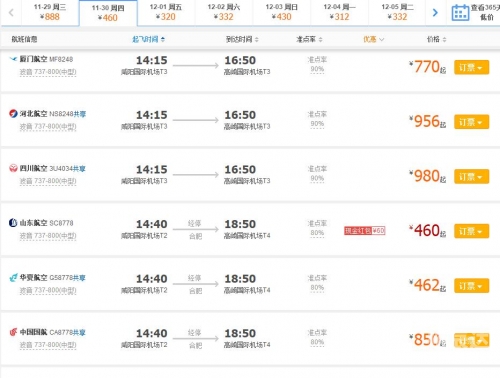The width and height of the screenshot is (500, 378).
Task: Expand the 订票 dropdown for ¥770 flight
Action: click(x=472, y=67)
